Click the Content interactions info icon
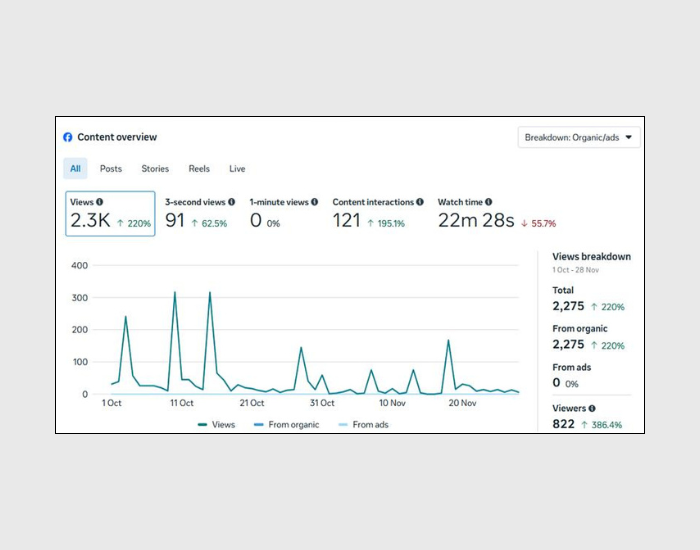 click(x=420, y=202)
